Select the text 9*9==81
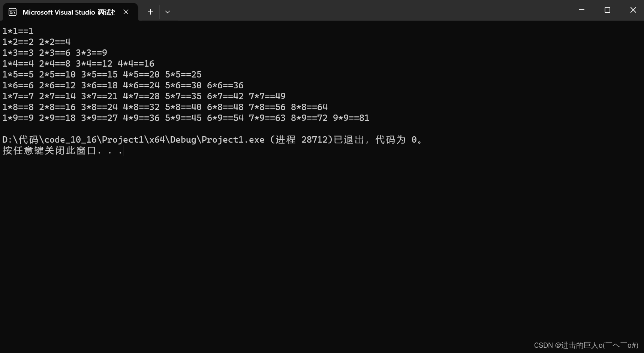 pyautogui.click(x=350, y=118)
